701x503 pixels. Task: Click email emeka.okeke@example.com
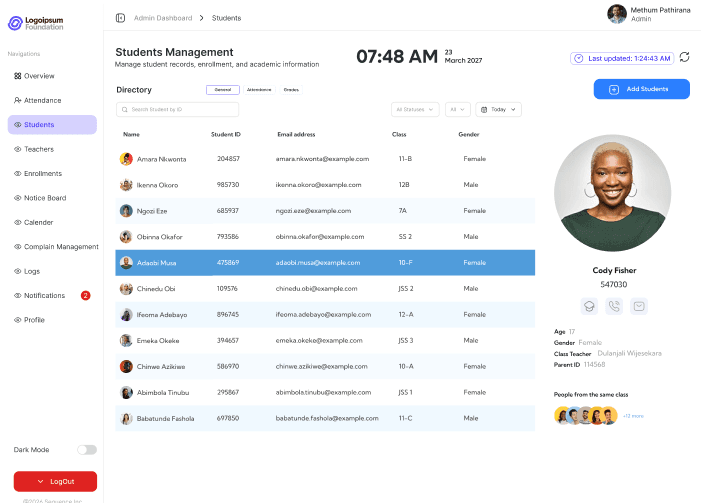(319, 340)
